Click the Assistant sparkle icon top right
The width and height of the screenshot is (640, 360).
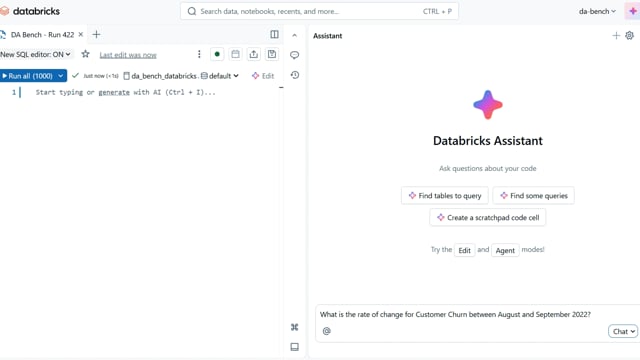633,11
